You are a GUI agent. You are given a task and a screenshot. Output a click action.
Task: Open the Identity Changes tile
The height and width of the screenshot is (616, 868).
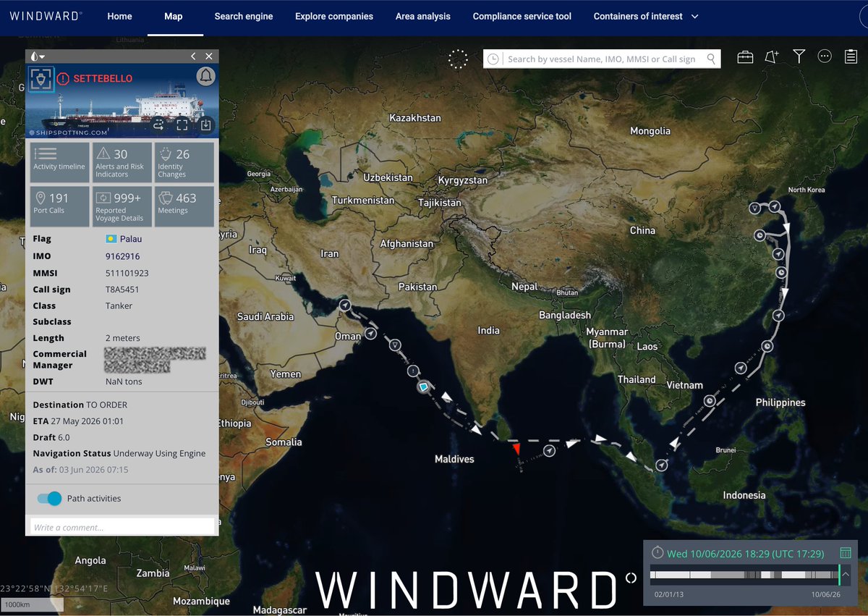[x=184, y=162]
